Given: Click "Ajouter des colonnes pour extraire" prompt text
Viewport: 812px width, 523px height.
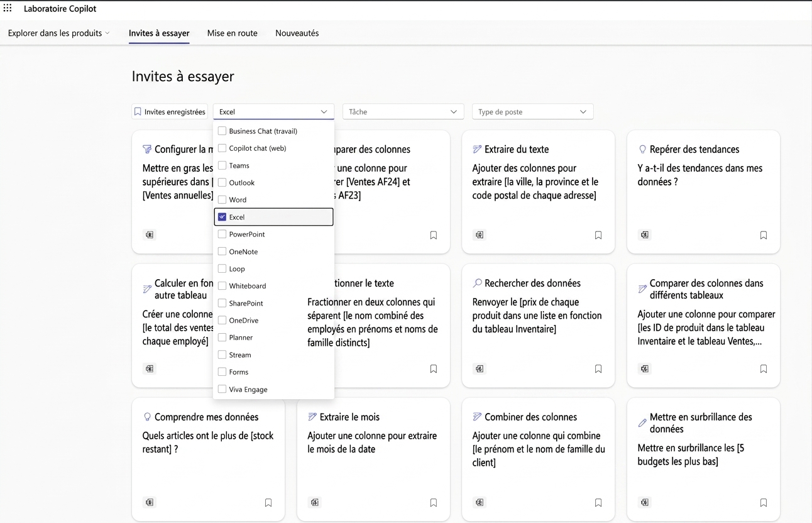Looking at the screenshot, I should coord(534,182).
